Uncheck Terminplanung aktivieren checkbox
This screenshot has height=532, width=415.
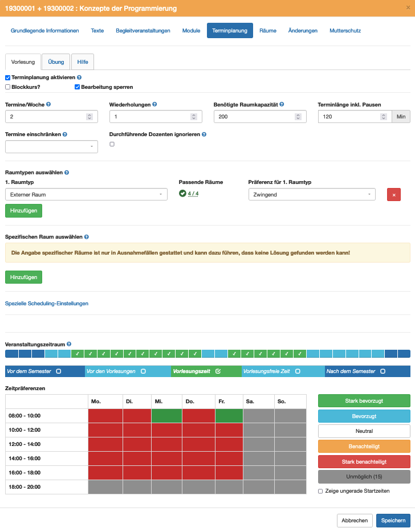tap(8, 77)
